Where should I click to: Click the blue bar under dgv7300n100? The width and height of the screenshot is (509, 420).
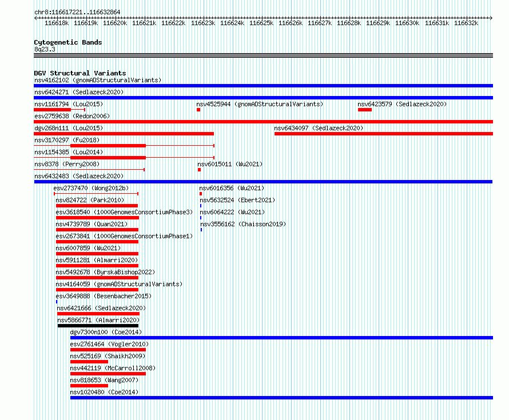(x=281, y=338)
